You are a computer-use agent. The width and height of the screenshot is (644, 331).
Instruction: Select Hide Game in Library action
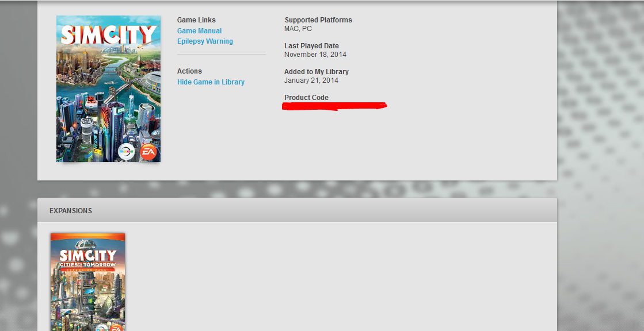[x=211, y=82]
